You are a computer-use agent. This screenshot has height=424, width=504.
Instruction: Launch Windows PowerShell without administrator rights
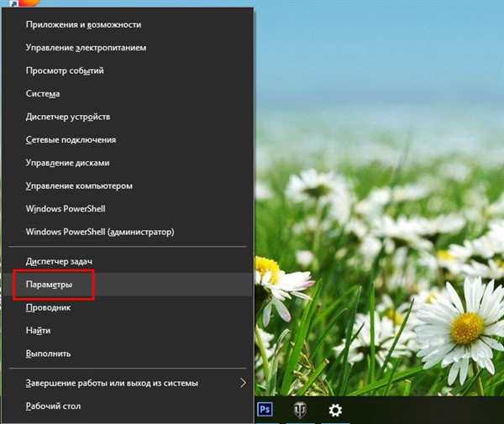click(x=128, y=209)
